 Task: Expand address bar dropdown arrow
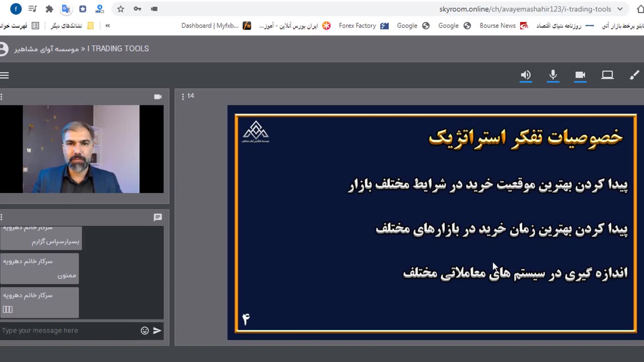(620, 9)
